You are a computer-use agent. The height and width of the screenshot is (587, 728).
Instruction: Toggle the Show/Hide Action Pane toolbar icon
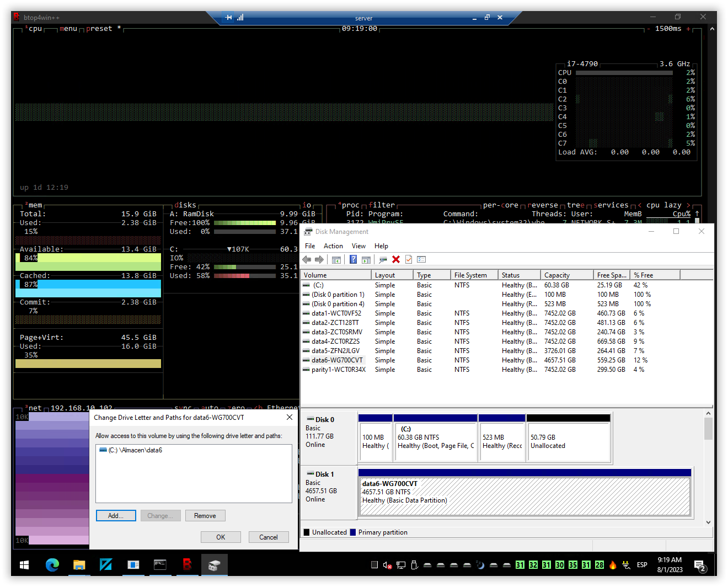pyautogui.click(x=365, y=259)
